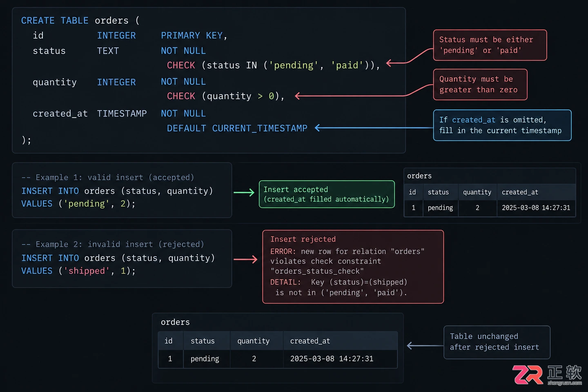588x392 pixels.
Task: Click 'Table unchanged after rejected insert' note
Action: [497, 342]
